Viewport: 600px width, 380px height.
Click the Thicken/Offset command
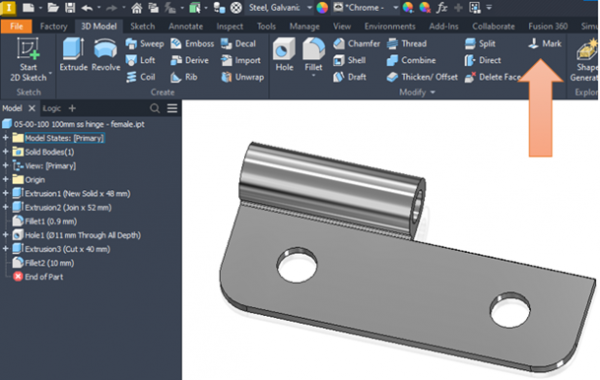(422, 77)
